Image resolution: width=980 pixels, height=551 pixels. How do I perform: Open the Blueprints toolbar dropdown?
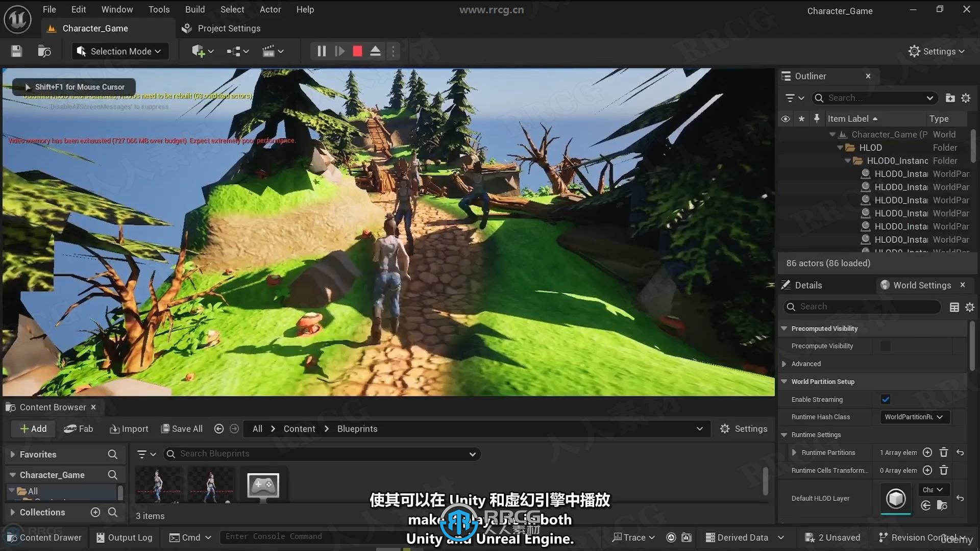(237, 51)
